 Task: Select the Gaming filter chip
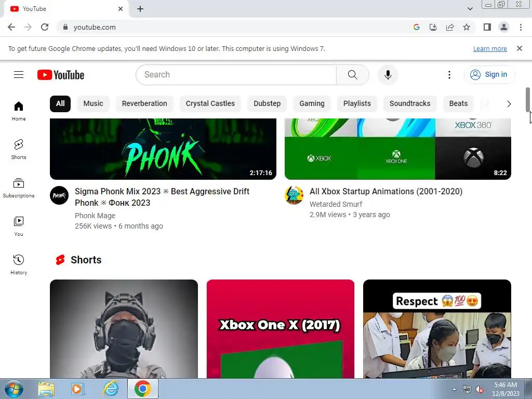pos(312,103)
